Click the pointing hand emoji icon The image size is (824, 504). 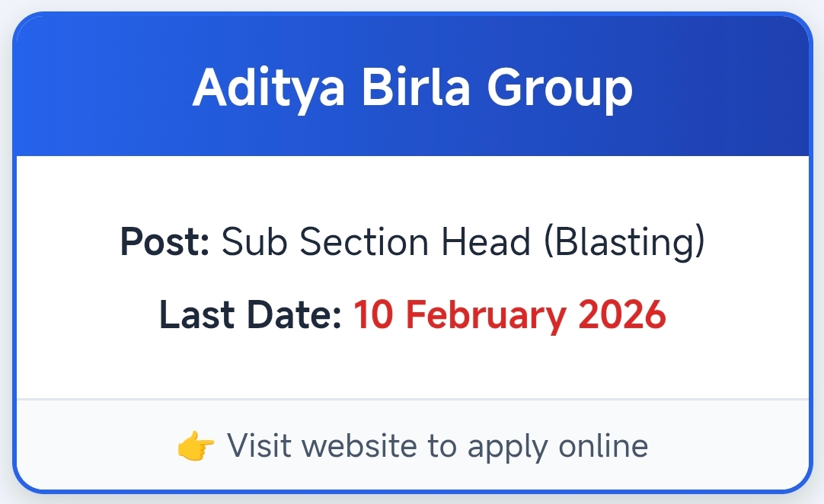coord(196,446)
